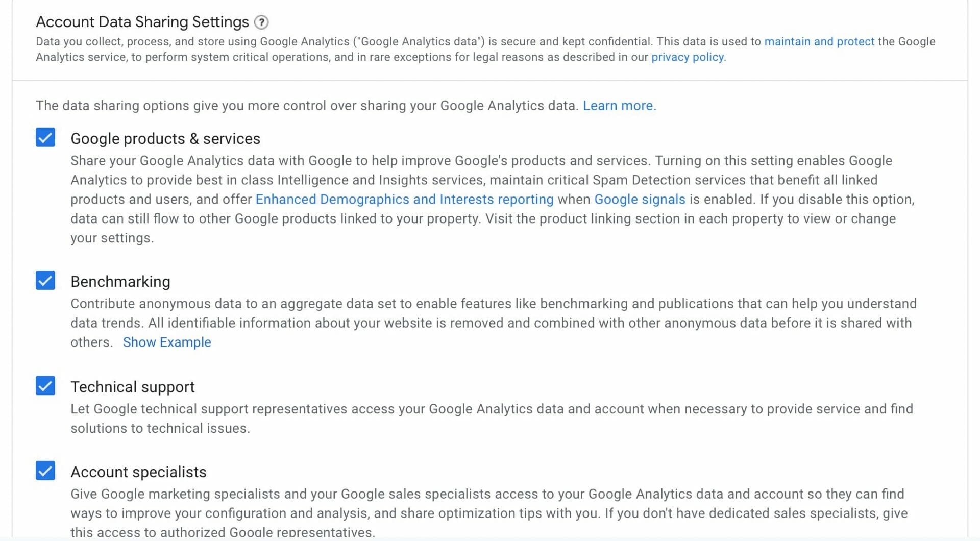Click the Technical support heading label

[x=132, y=386]
